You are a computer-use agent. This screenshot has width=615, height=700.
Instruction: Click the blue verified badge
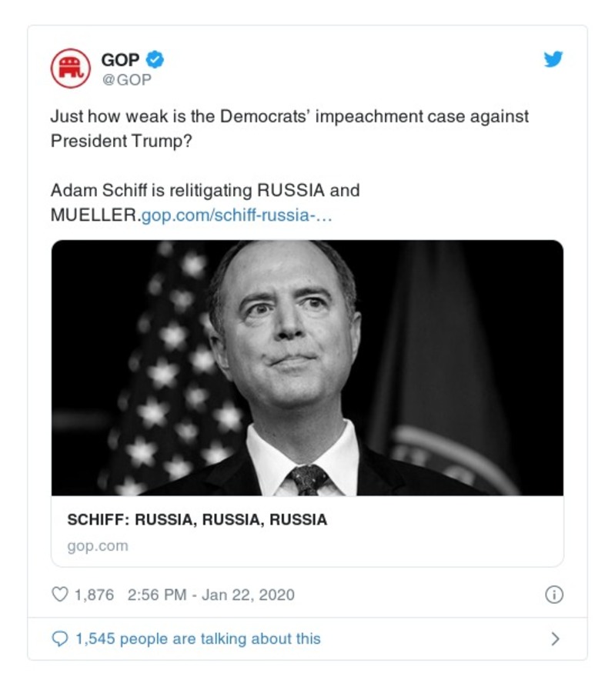[x=155, y=59]
